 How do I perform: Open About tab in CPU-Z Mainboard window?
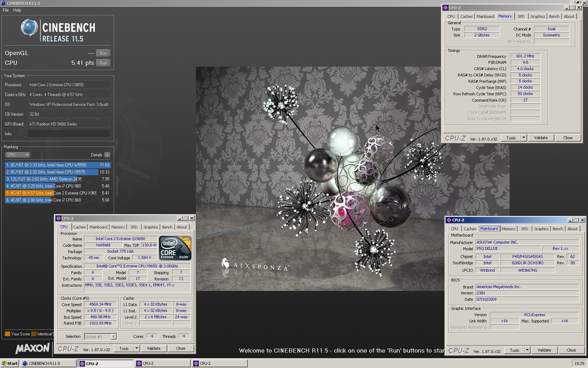573,229
